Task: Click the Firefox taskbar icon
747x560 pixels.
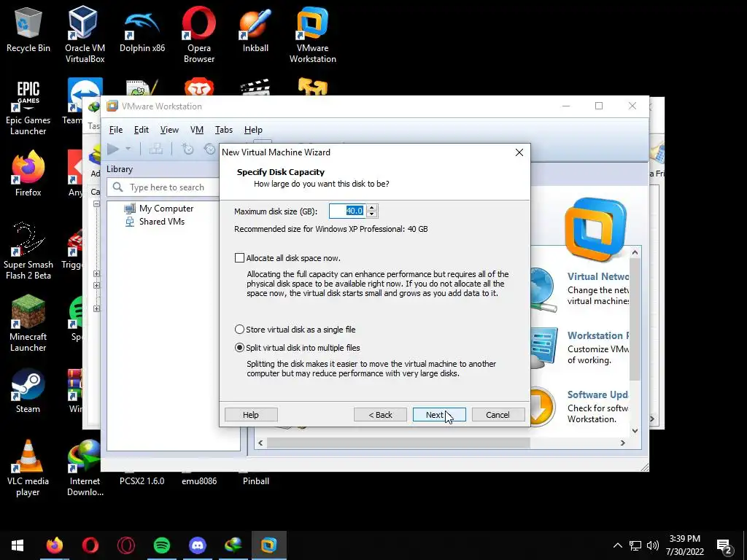Action: (54, 545)
